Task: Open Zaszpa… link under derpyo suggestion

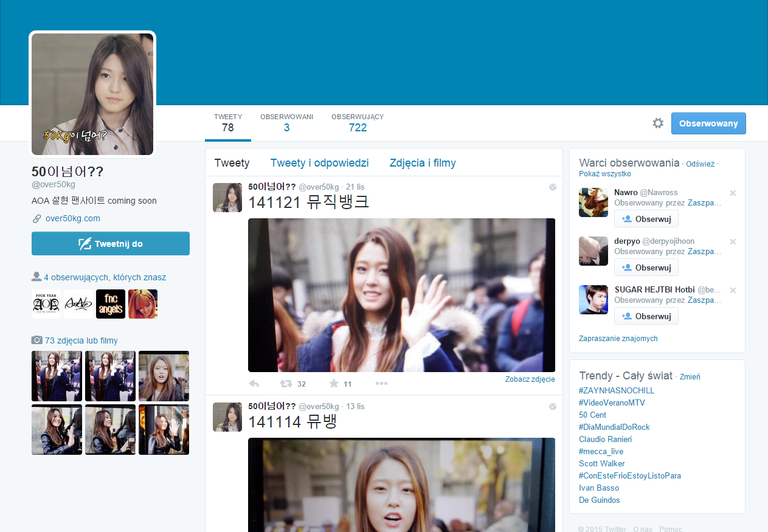Action: (x=705, y=251)
